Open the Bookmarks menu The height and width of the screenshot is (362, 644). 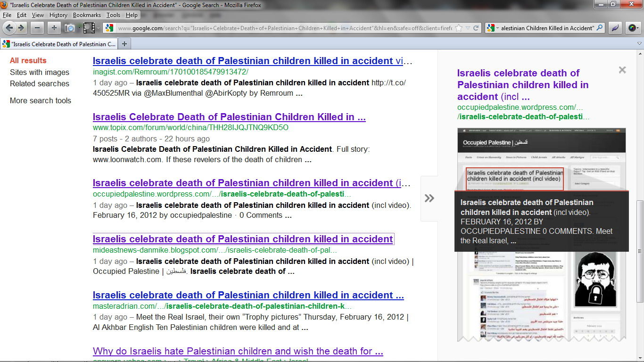pos(87,15)
